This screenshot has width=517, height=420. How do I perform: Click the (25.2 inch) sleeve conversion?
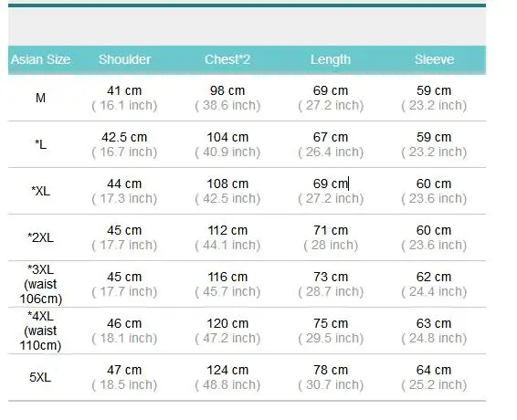pyautogui.click(x=434, y=384)
